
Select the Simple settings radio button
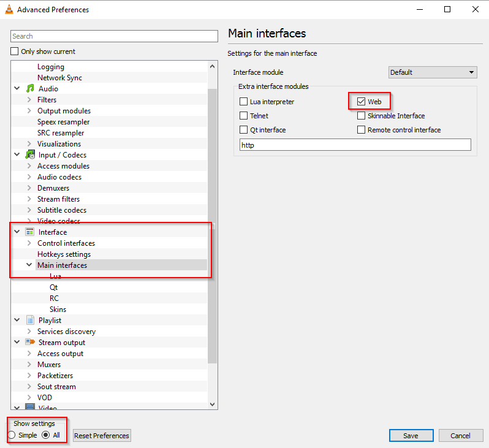pyautogui.click(x=12, y=435)
